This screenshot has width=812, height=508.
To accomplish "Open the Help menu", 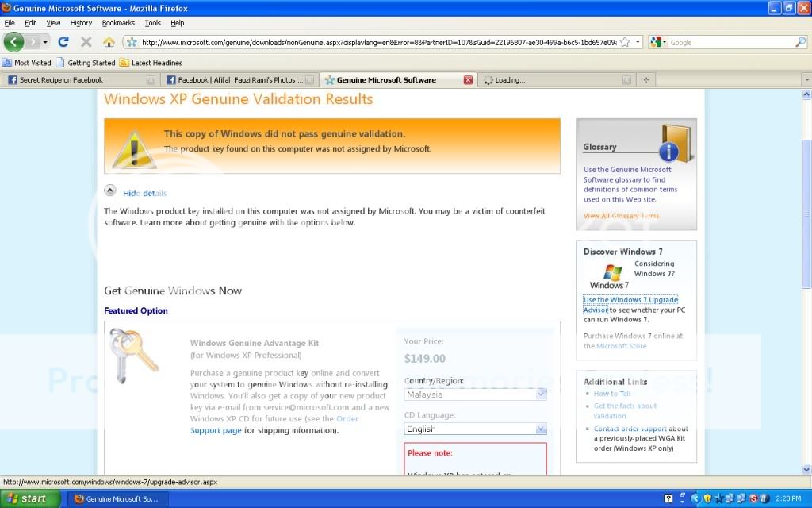I will [x=177, y=23].
